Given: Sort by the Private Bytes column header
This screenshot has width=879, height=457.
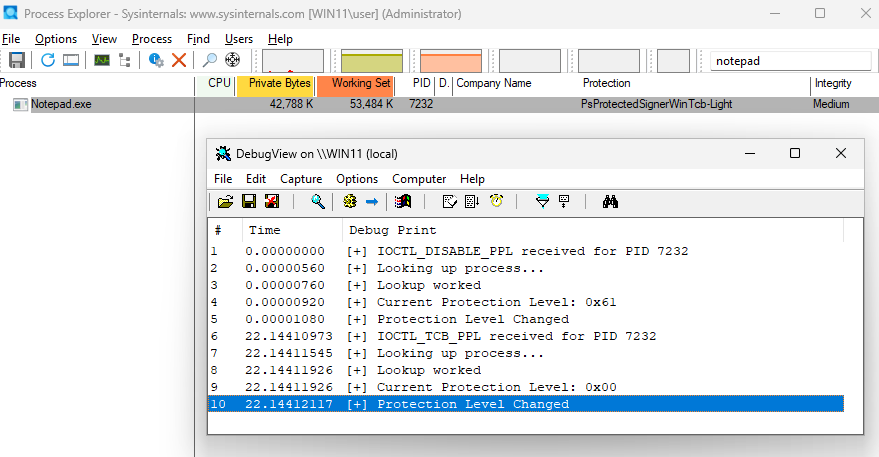Looking at the screenshot, I should pos(275,84).
